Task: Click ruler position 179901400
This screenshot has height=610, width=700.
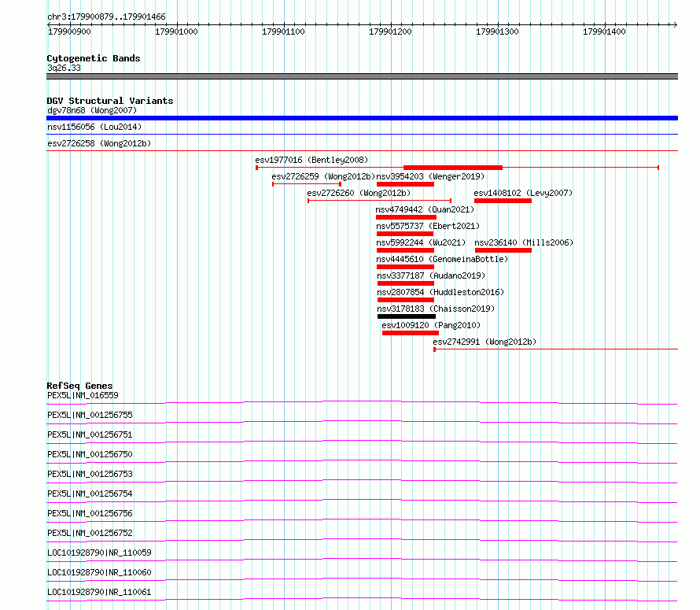Action: point(604,31)
